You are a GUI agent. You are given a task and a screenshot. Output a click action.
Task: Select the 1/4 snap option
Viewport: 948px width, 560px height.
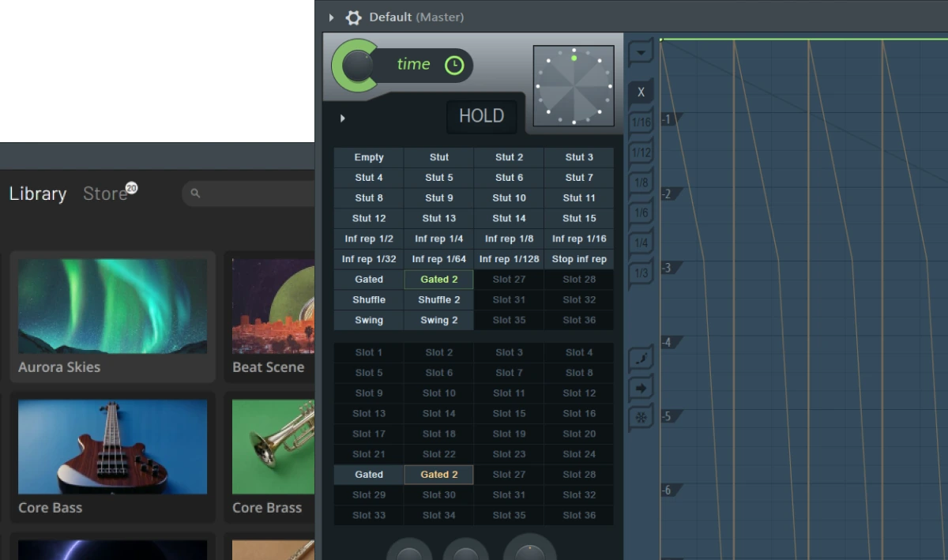pos(641,242)
